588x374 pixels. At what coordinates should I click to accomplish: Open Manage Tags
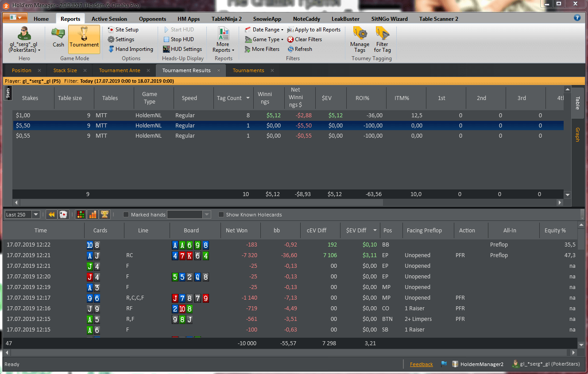[360, 40]
